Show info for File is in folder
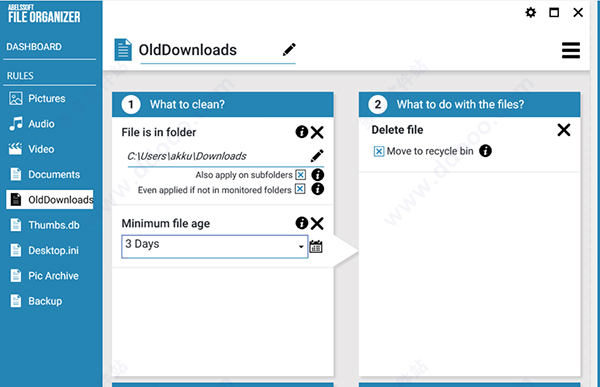This screenshot has width=600, height=387. 302,132
